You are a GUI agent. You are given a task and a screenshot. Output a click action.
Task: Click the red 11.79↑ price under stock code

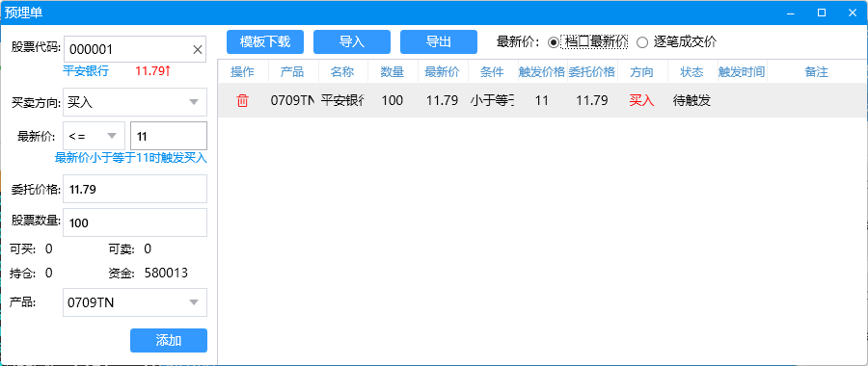(x=152, y=70)
